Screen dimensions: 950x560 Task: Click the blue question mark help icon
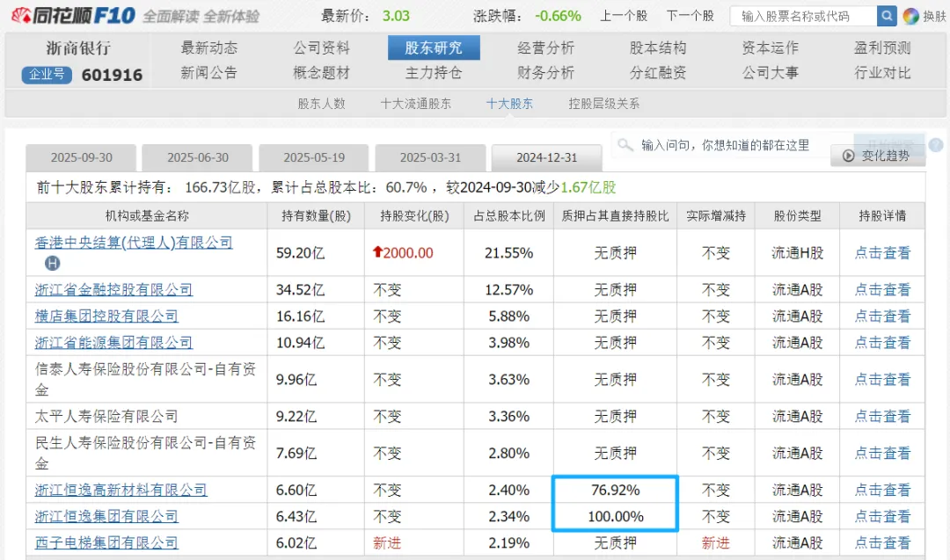coord(936,145)
